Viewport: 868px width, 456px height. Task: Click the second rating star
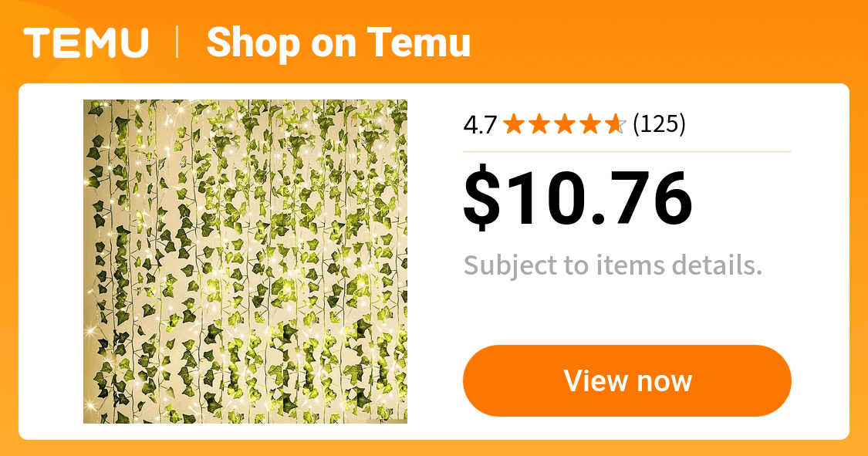tap(539, 123)
